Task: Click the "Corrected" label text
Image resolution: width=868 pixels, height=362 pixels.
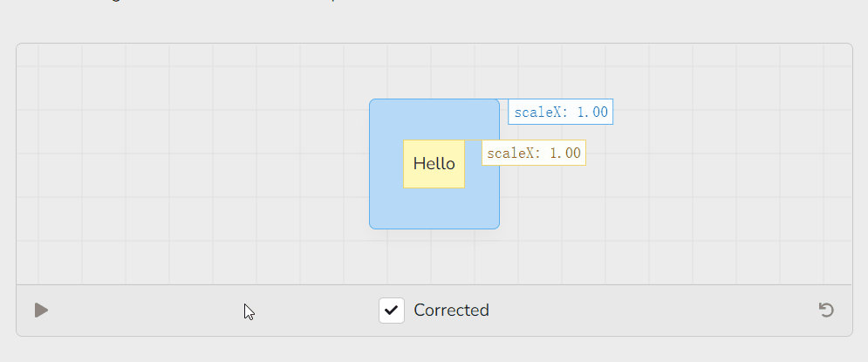Action: tap(451, 310)
